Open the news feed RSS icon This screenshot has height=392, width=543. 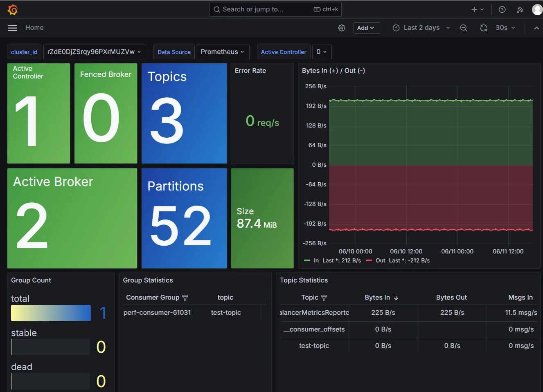click(x=520, y=9)
